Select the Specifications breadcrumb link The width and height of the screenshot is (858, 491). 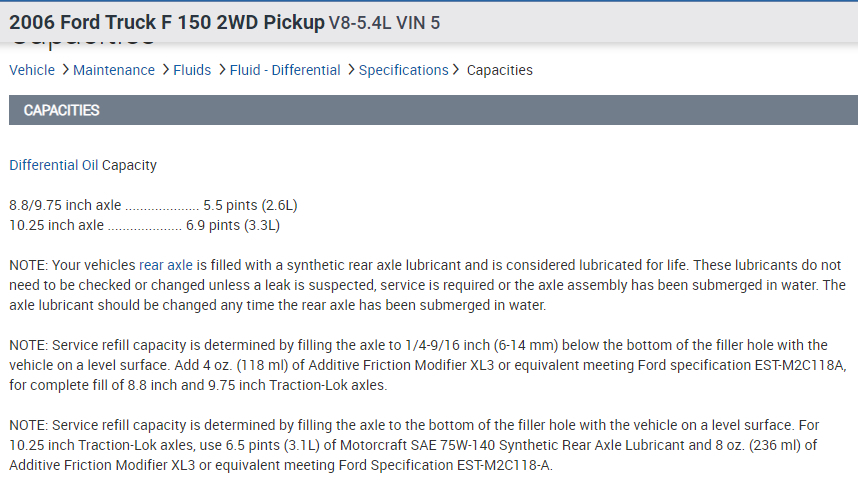(x=403, y=70)
